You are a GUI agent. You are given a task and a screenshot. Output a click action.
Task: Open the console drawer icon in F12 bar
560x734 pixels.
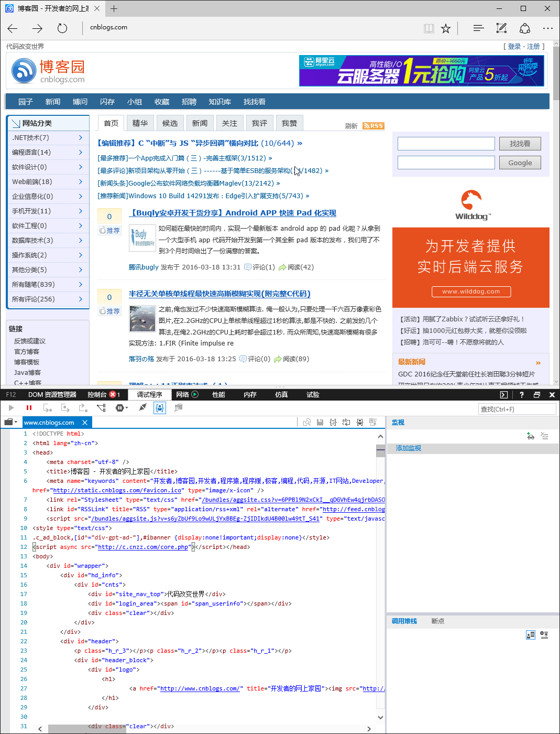(x=504, y=395)
